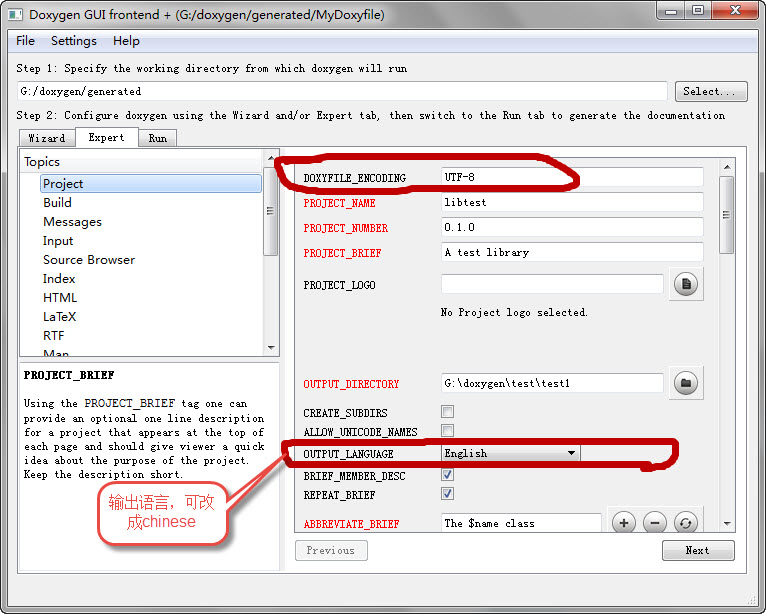Screen dimensions: 766x614
Task: Click the settings panel scroll up arrow
Action: click(x=727, y=167)
